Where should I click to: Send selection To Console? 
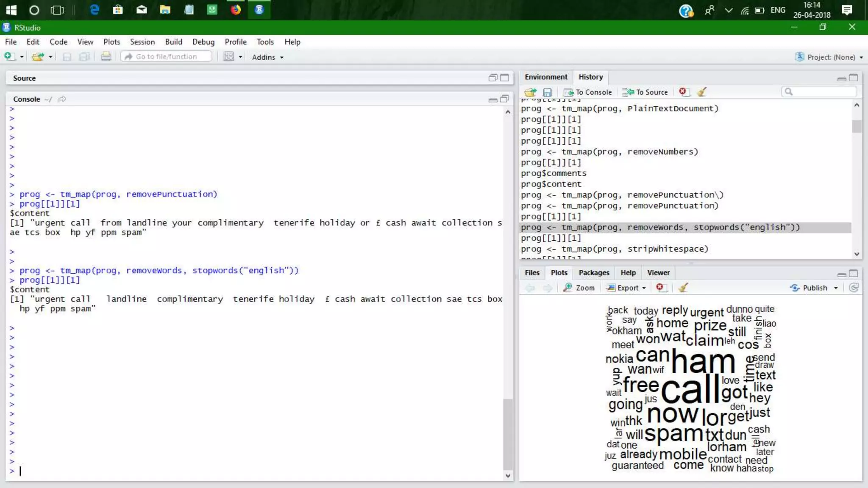coord(588,92)
